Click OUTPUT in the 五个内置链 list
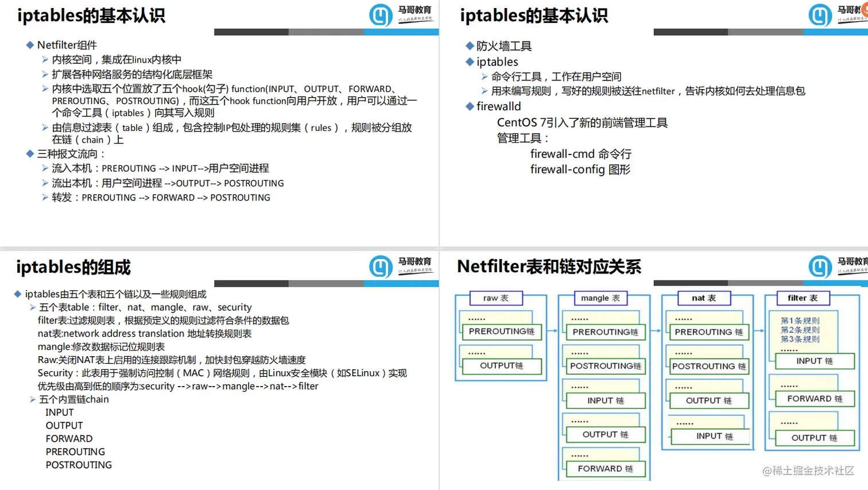This screenshot has width=868, height=490. tap(64, 426)
